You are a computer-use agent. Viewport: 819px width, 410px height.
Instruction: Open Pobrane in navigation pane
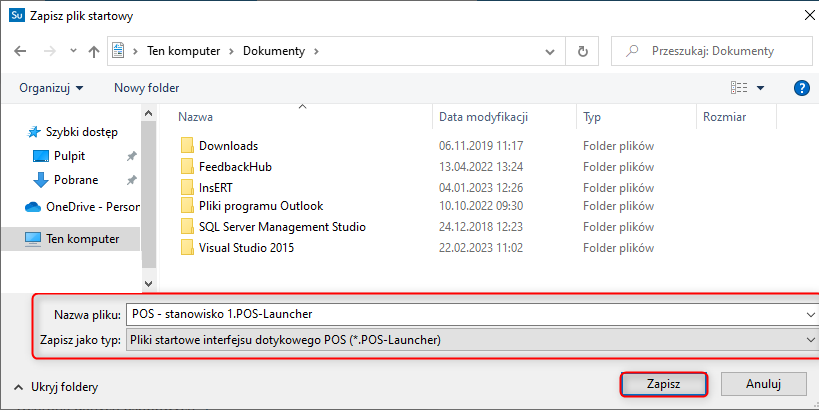76,180
